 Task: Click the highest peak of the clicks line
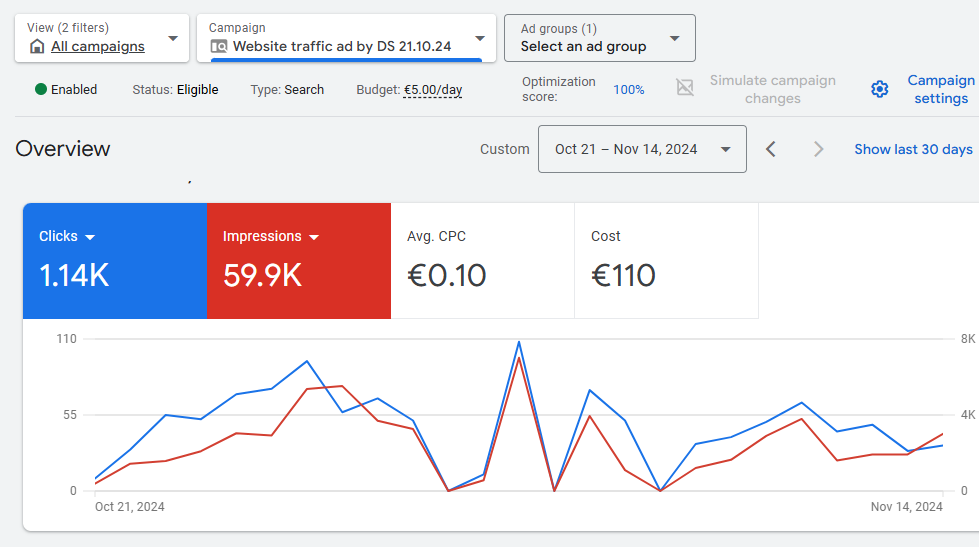pyautogui.click(x=519, y=342)
